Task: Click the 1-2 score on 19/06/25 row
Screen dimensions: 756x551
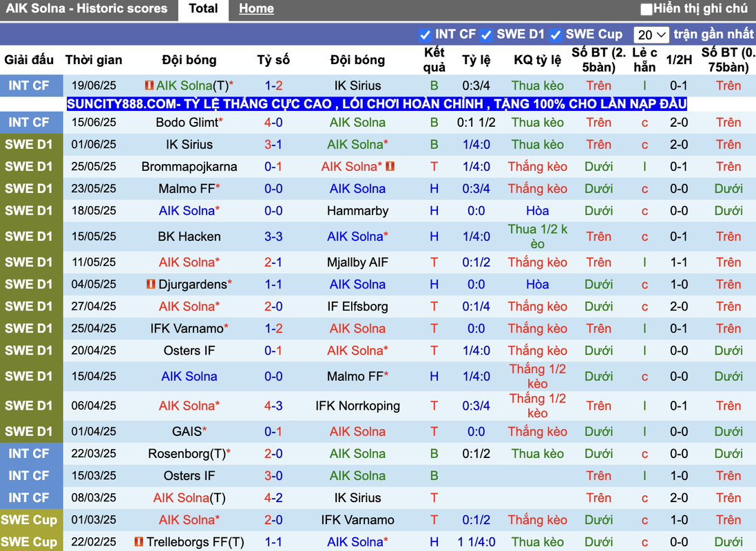Action: pyautogui.click(x=273, y=86)
